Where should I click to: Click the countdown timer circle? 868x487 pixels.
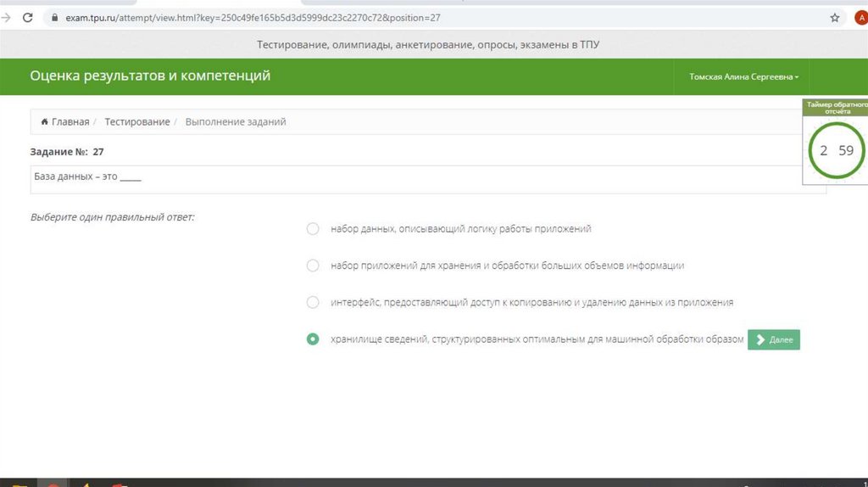tap(837, 150)
